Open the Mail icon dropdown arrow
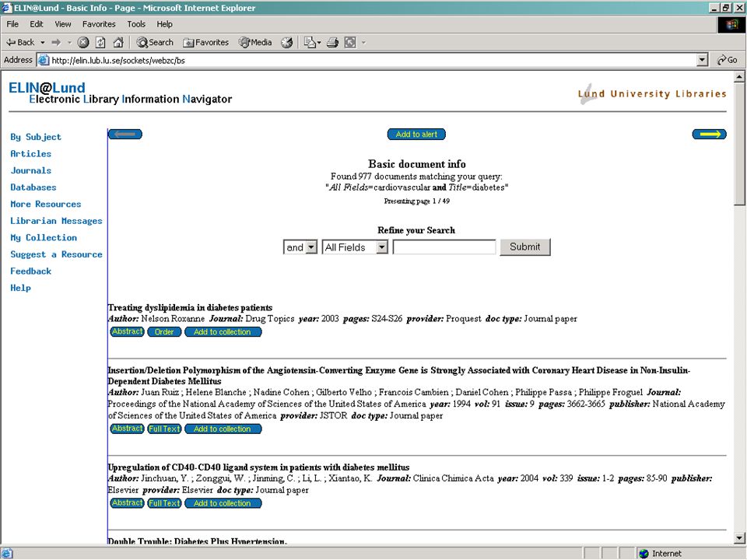Viewport: 747px width, 560px height. 319,42
